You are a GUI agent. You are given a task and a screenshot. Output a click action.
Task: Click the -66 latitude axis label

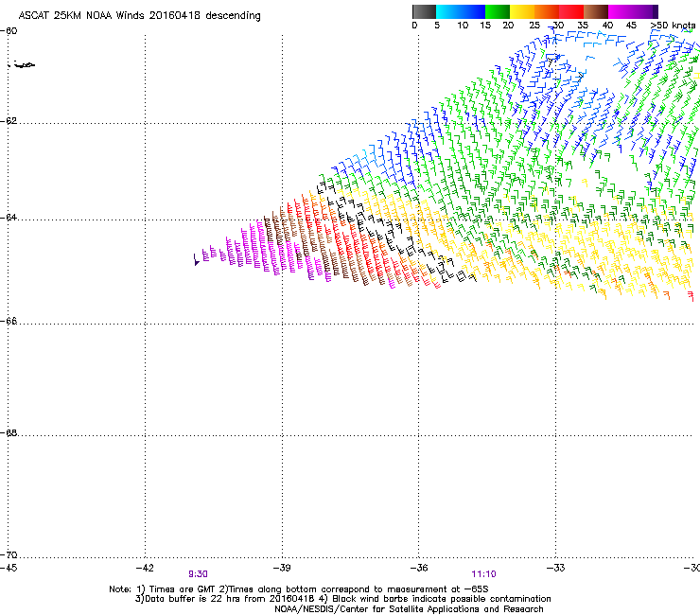click(x=9, y=321)
